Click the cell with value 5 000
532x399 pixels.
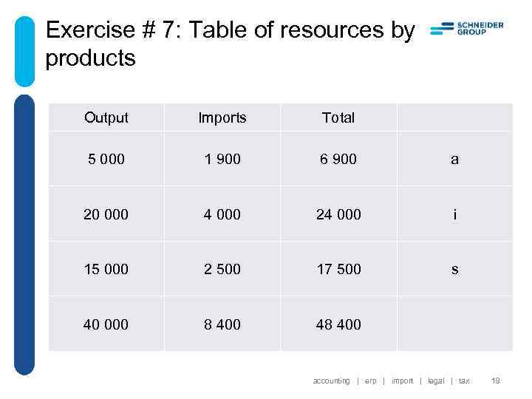106,159
